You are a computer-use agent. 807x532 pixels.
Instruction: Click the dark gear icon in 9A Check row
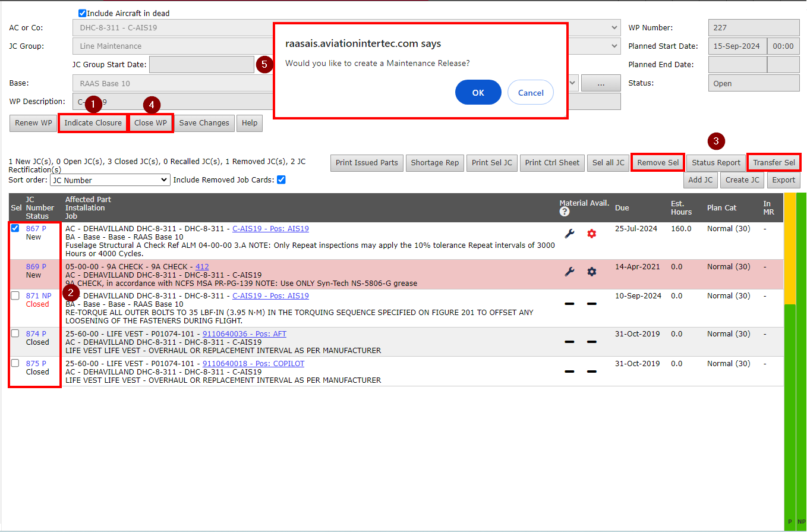click(591, 272)
